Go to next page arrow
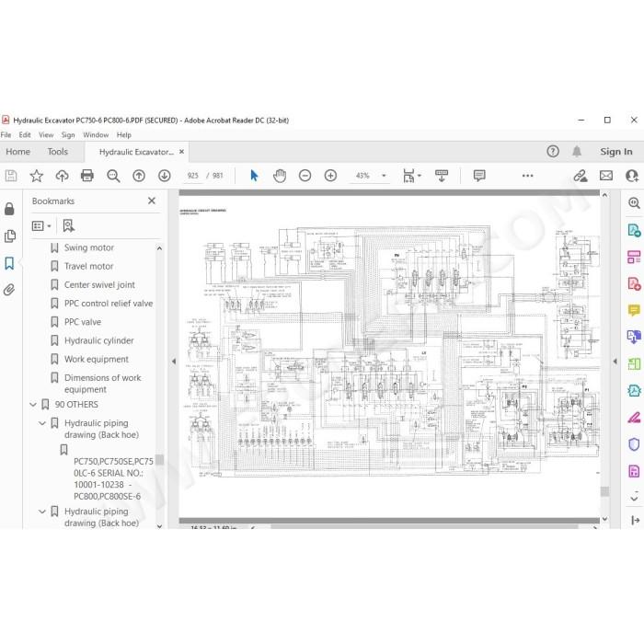The height and width of the screenshot is (644, 644). point(165,176)
